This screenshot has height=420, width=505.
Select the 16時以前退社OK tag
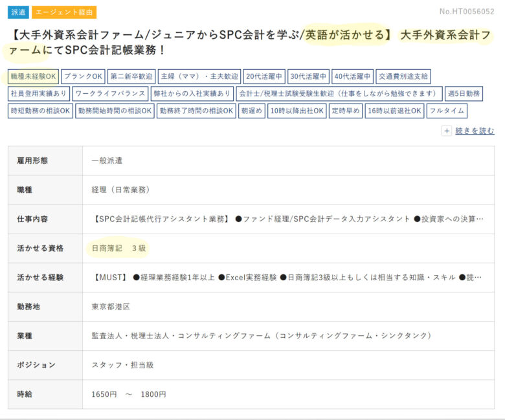tap(394, 111)
